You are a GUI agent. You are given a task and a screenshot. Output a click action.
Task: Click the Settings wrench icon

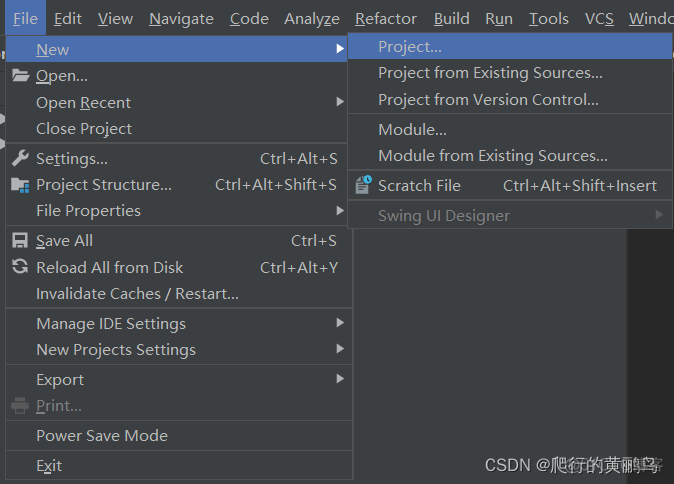pos(20,158)
